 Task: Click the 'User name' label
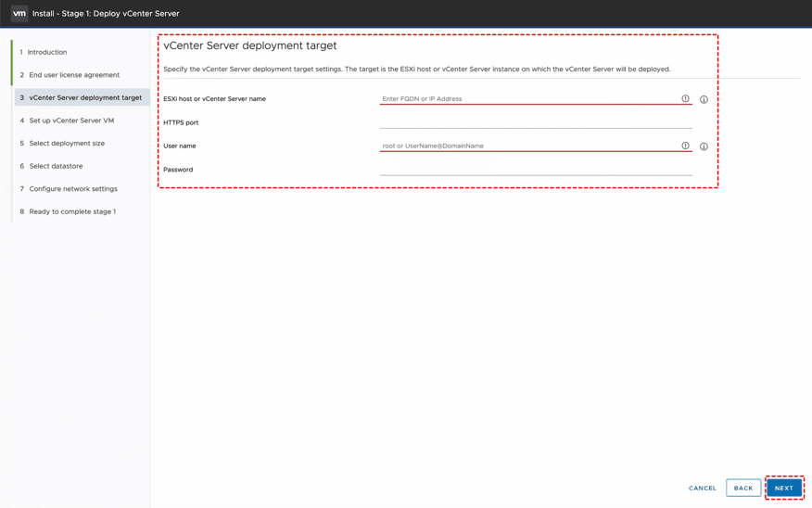click(x=180, y=146)
